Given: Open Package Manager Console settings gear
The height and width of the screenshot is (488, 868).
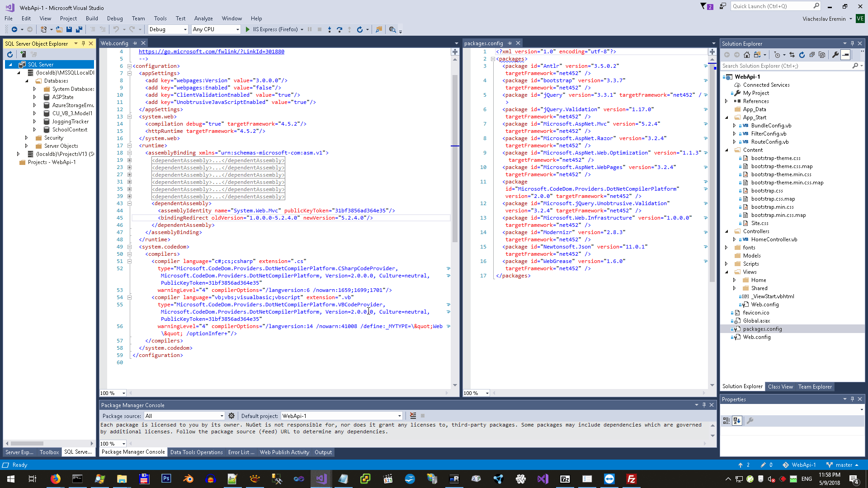Looking at the screenshot, I should point(231,416).
